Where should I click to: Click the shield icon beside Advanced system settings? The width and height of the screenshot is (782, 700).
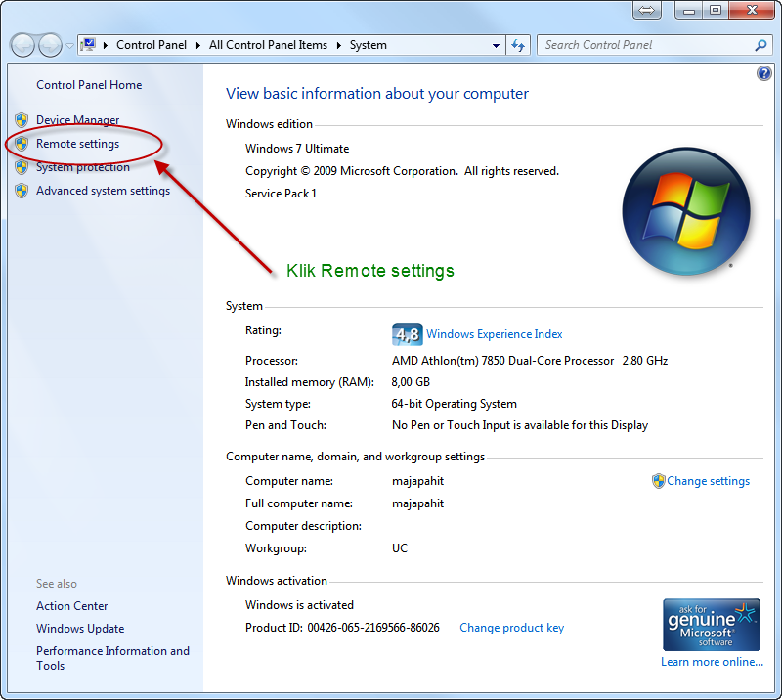click(x=21, y=191)
